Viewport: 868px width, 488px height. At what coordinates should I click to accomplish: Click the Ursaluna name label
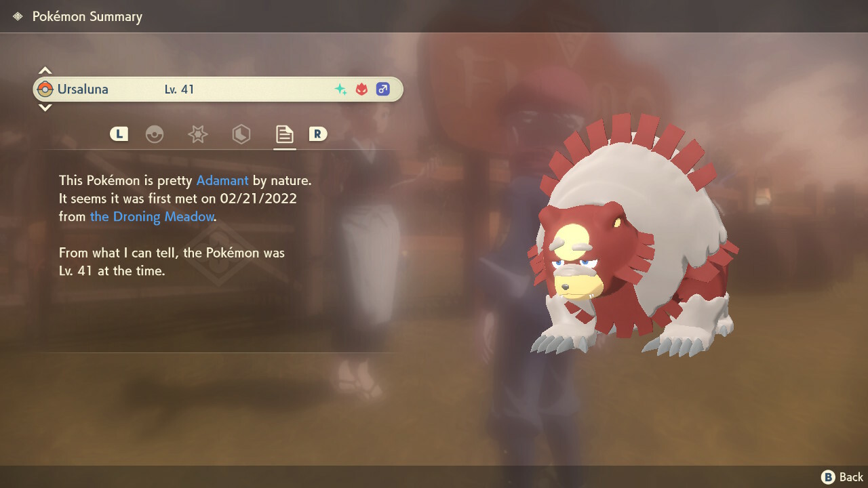click(83, 89)
